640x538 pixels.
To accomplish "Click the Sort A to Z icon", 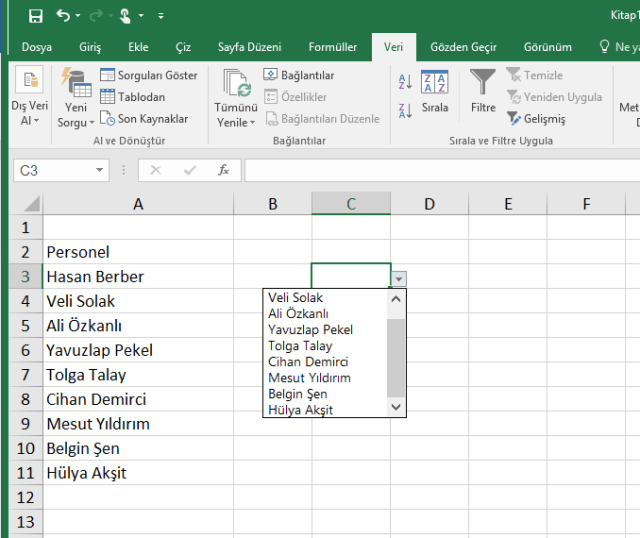I will (x=405, y=82).
